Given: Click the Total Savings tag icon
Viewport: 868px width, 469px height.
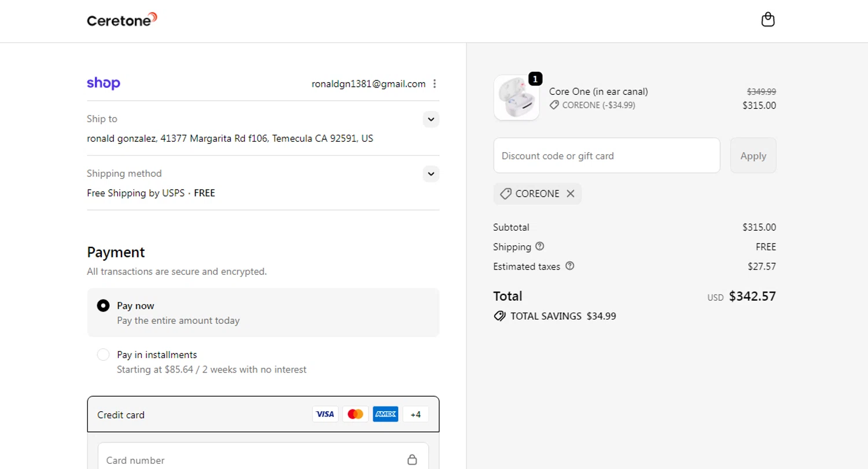Looking at the screenshot, I should 499,316.
